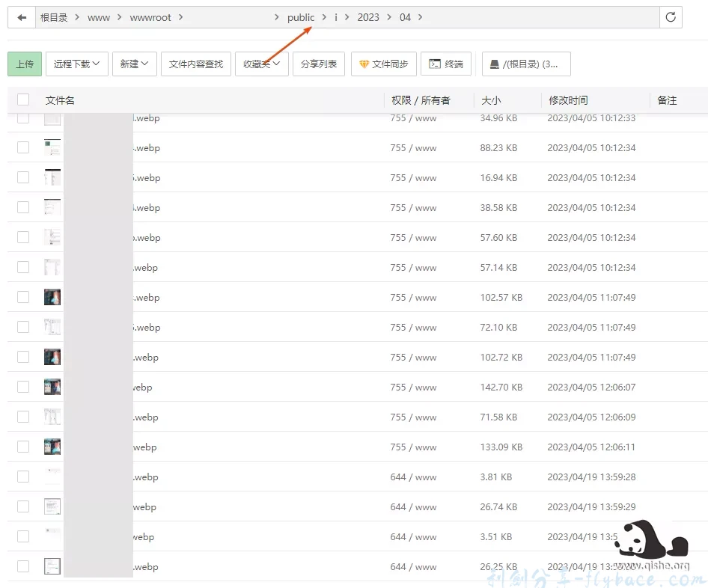This screenshot has width=708, height=588.
Task: Open the 终端 terminal
Action: (446, 64)
